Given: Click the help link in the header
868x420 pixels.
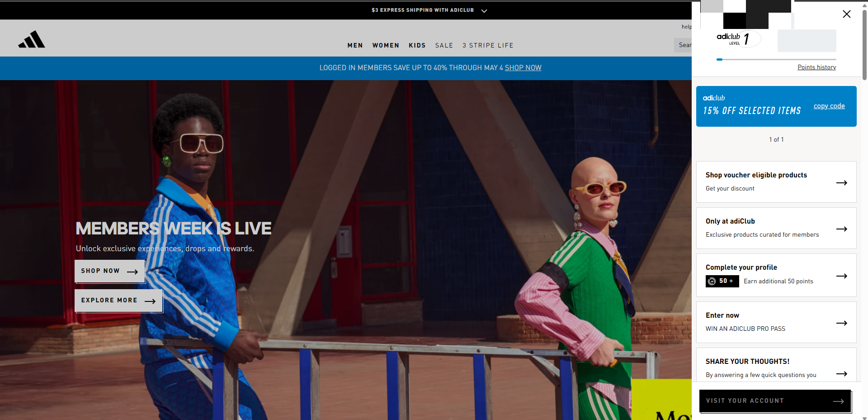Looking at the screenshot, I should (686, 27).
